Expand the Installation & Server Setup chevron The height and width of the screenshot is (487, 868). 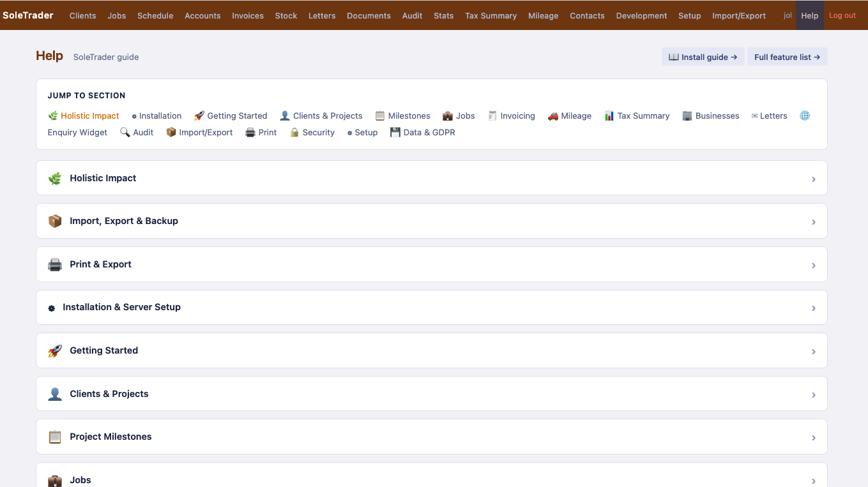coord(814,308)
